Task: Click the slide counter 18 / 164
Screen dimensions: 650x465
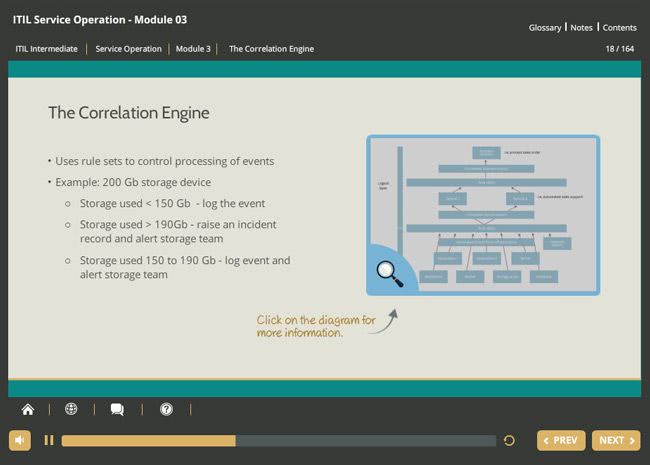Action: [619, 49]
